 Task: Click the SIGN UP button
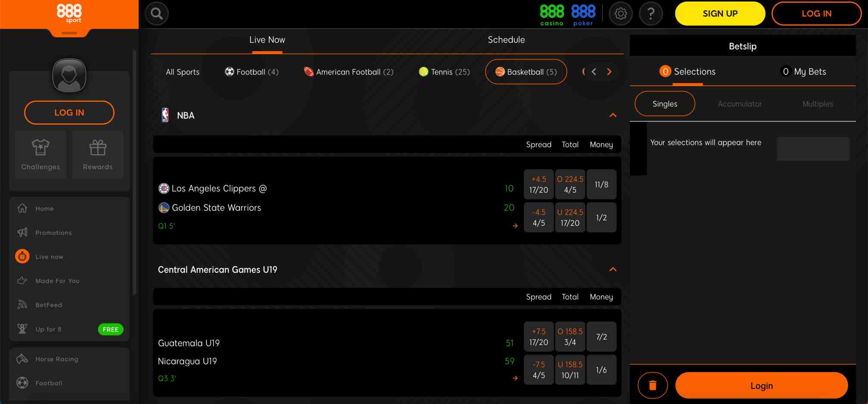point(720,13)
